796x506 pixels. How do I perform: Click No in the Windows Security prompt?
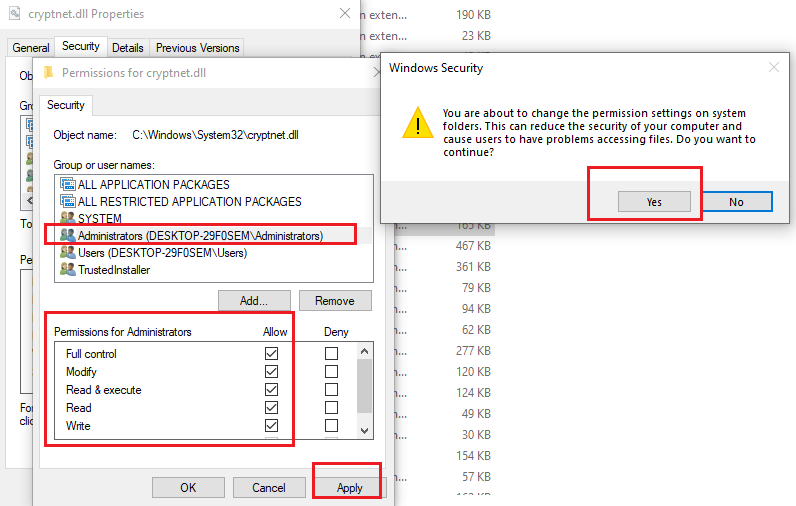[x=737, y=201]
